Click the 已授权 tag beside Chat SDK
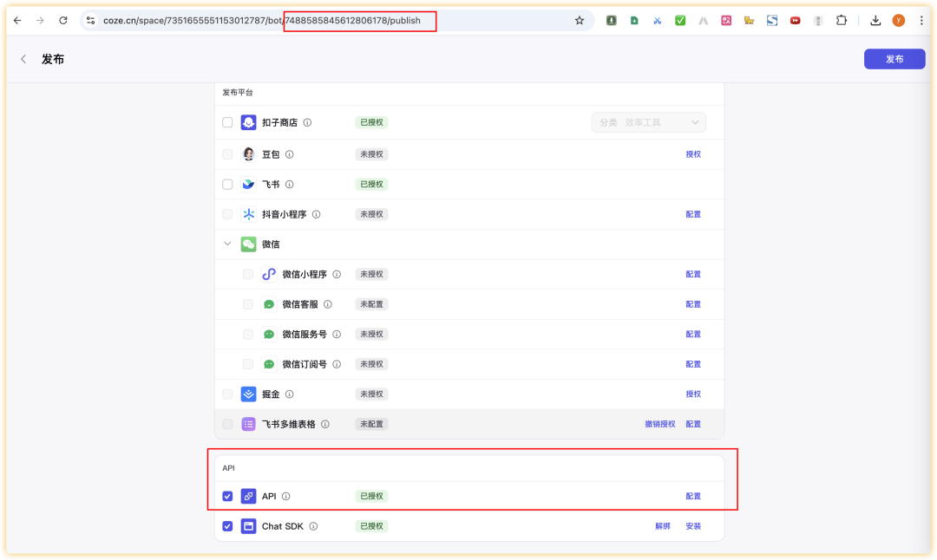The width and height of the screenshot is (937, 560). [371, 526]
